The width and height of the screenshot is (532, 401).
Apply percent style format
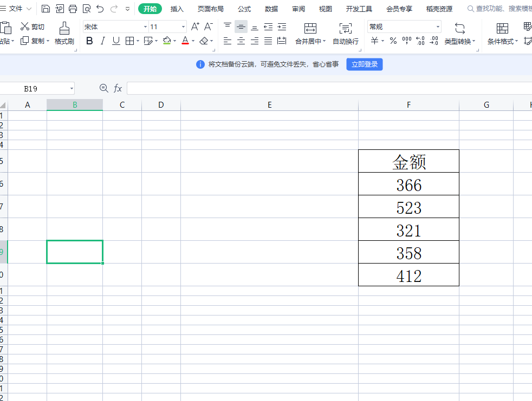point(393,41)
